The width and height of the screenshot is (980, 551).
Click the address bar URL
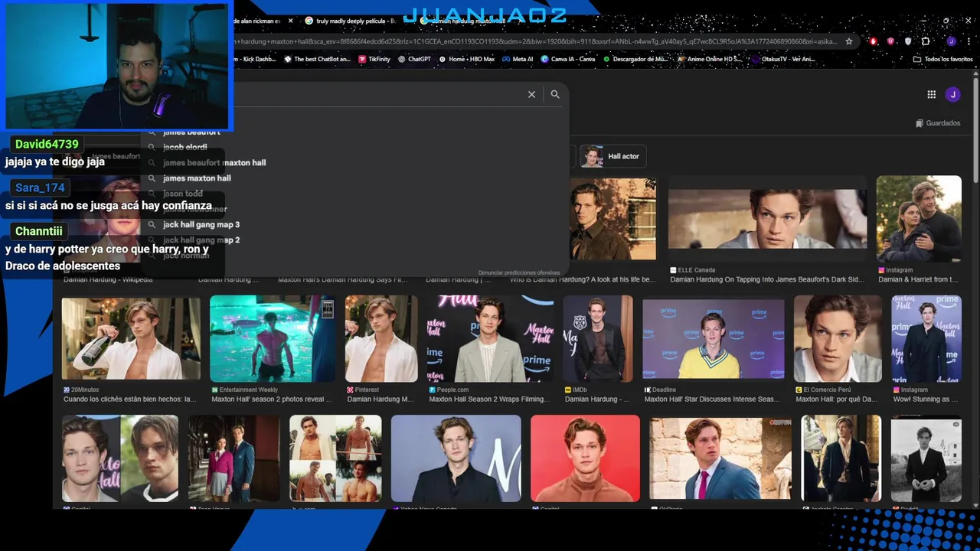536,41
